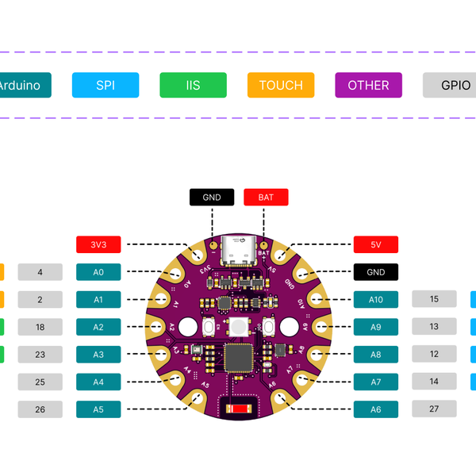This screenshot has height=476, width=476.
Task: Click GPIO number 4 label
Action: (x=40, y=272)
